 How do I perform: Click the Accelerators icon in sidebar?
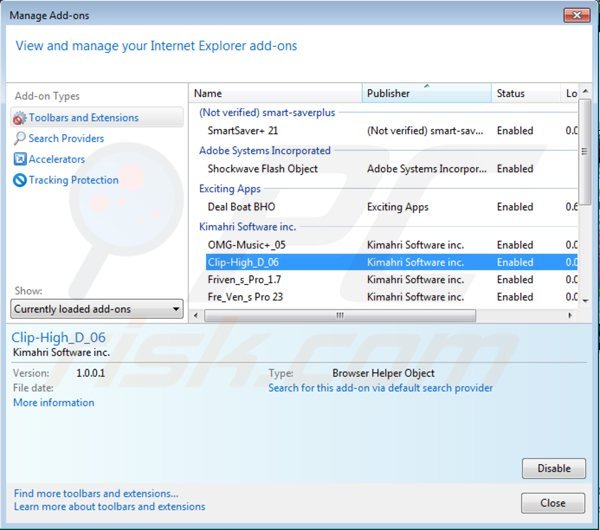click(19, 160)
